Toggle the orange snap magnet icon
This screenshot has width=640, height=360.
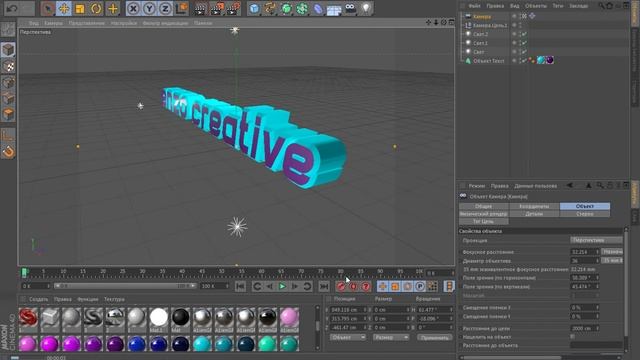8,152
